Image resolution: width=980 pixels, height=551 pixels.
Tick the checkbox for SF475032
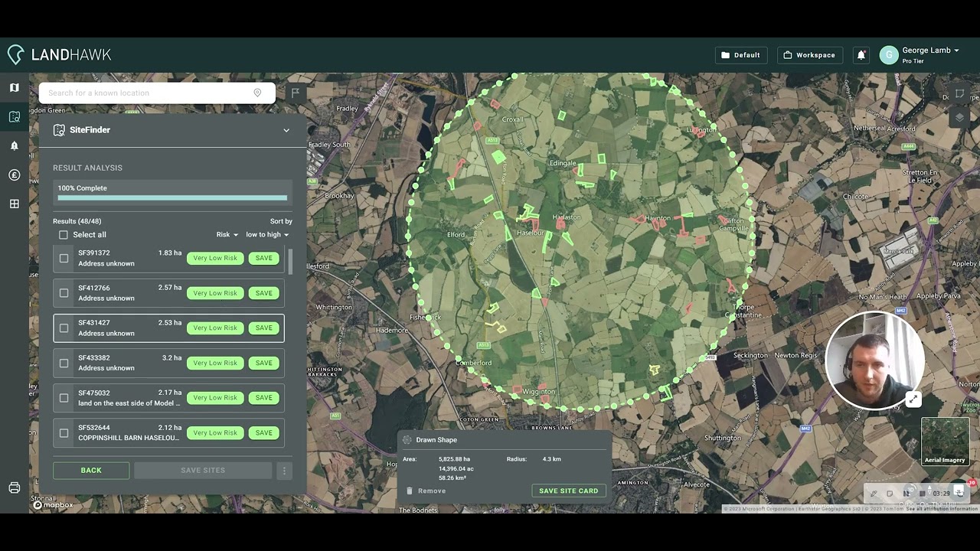64,398
